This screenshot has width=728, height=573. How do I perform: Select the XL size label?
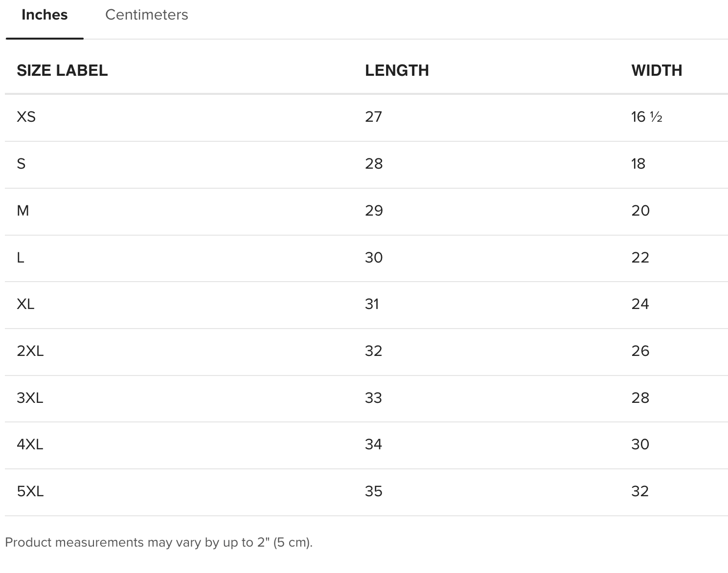tap(25, 304)
